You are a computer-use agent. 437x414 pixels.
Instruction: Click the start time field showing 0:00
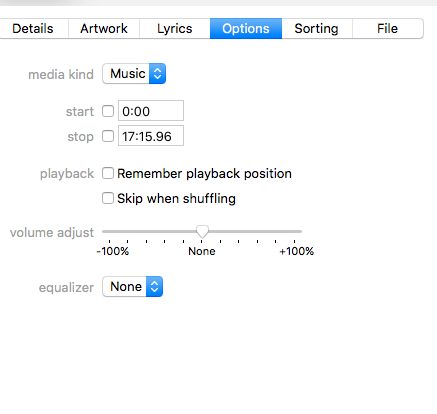151,111
